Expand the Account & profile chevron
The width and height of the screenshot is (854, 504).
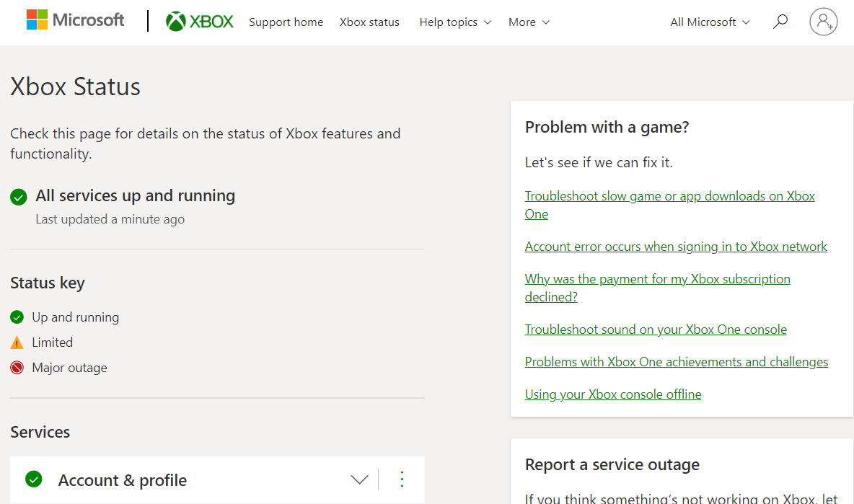(359, 479)
